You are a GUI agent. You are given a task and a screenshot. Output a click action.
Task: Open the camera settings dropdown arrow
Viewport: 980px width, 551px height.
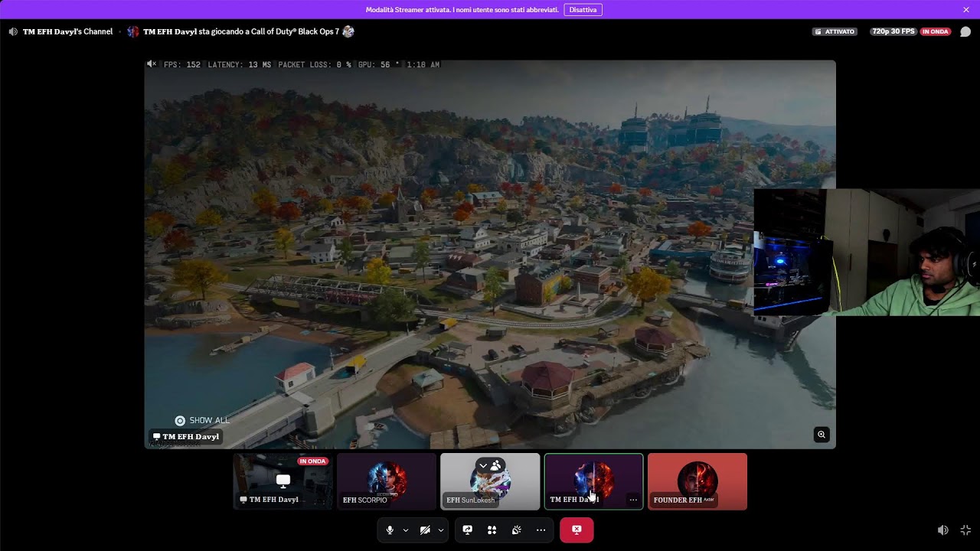tap(441, 530)
